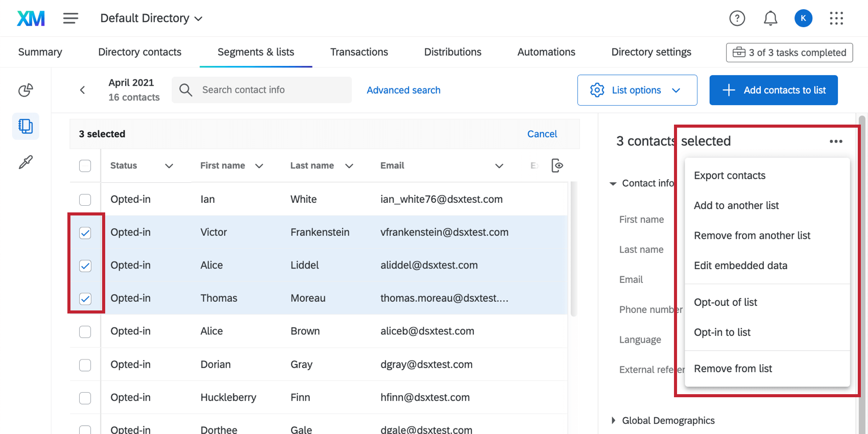Expand the List options dropdown
The width and height of the screenshot is (868, 434).
637,90
